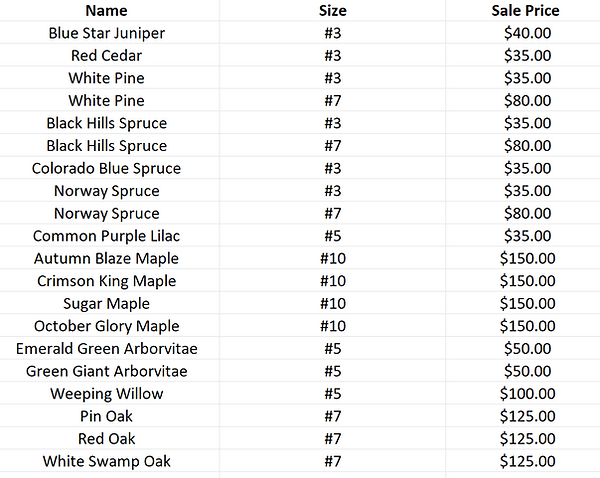Select the Pin Oak name cell

click(x=106, y=416)
